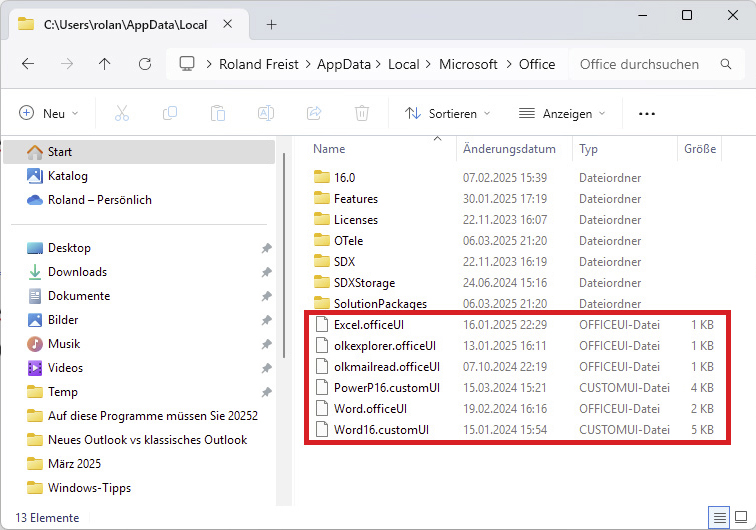The image size is (756, 530).
Task: Click the Paste clipboard icon
Action: click(x=218, y=114)
